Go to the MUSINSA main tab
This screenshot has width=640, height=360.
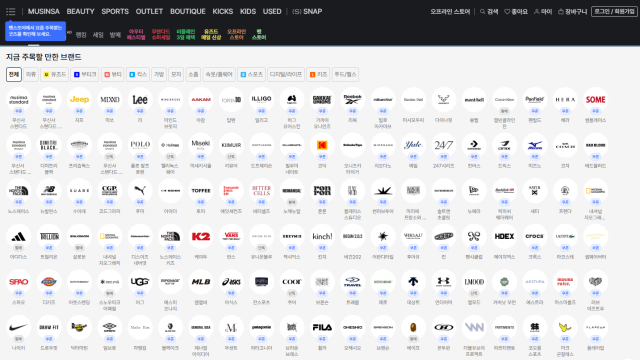[x=44, y=11]
